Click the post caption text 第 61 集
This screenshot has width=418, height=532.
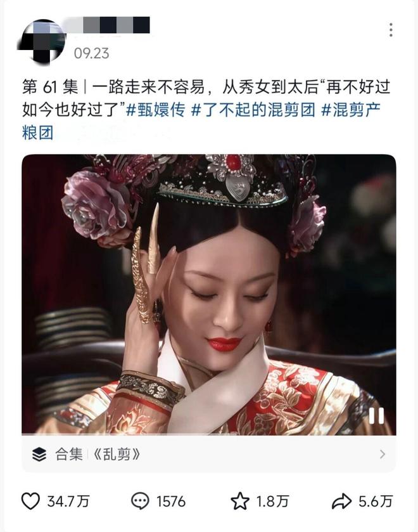click(x=50, y=88)
